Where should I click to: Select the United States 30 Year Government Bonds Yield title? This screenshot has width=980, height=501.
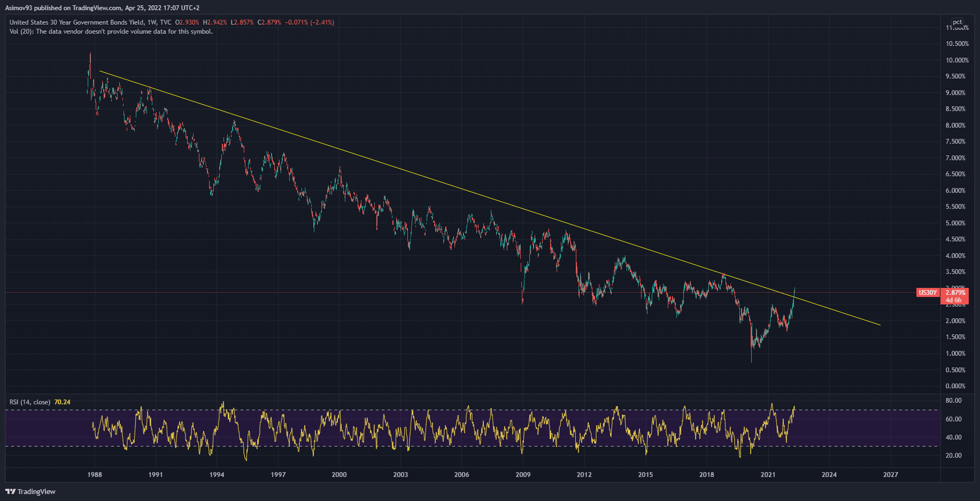tap(76, 22)
